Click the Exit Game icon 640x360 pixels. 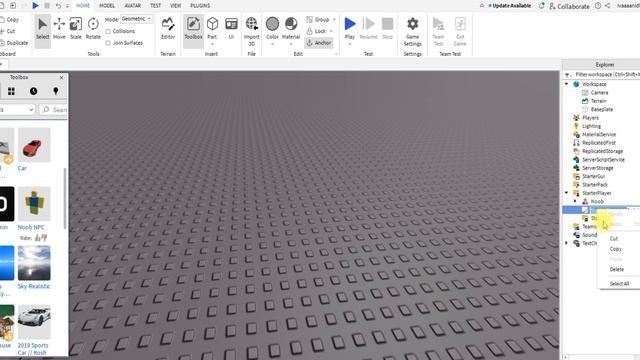pos(460,24)
